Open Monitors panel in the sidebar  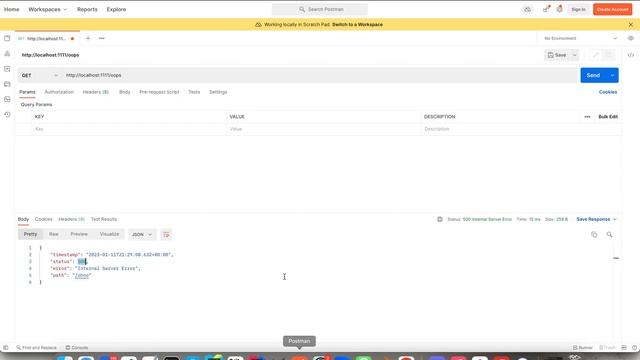[x=7, y=99]
